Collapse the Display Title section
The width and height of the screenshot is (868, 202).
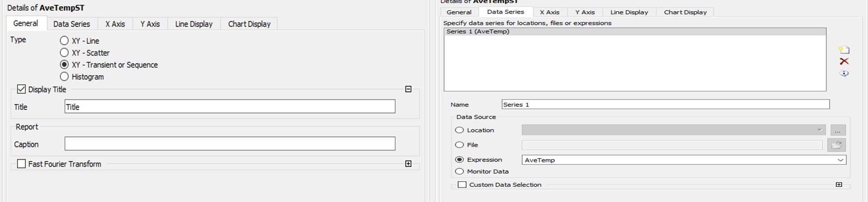point(408,89)
